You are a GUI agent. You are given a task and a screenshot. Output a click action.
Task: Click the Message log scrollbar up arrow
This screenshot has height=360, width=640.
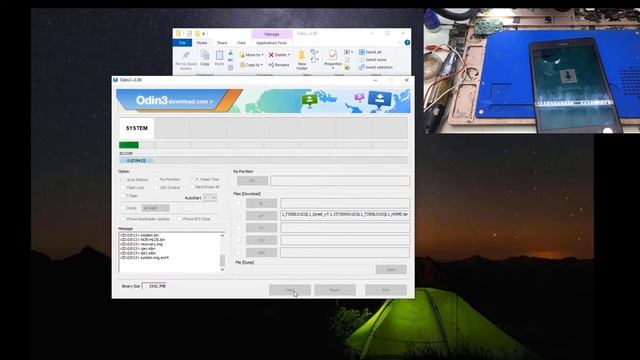point(222,236)
